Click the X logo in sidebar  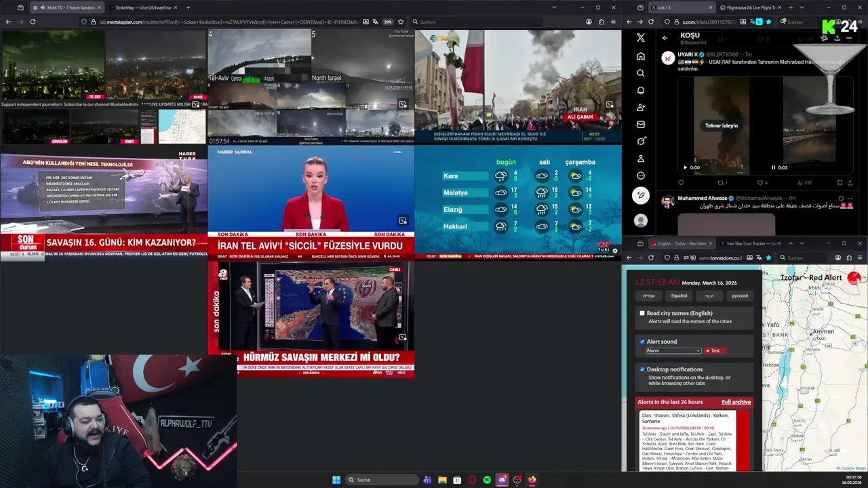(x=641, y=38)
